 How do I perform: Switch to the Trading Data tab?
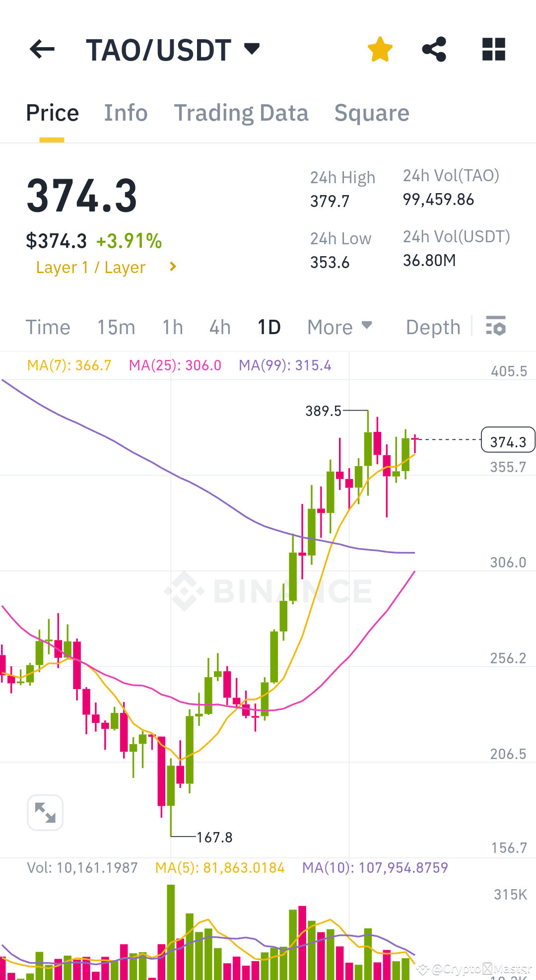click(241, 113)
